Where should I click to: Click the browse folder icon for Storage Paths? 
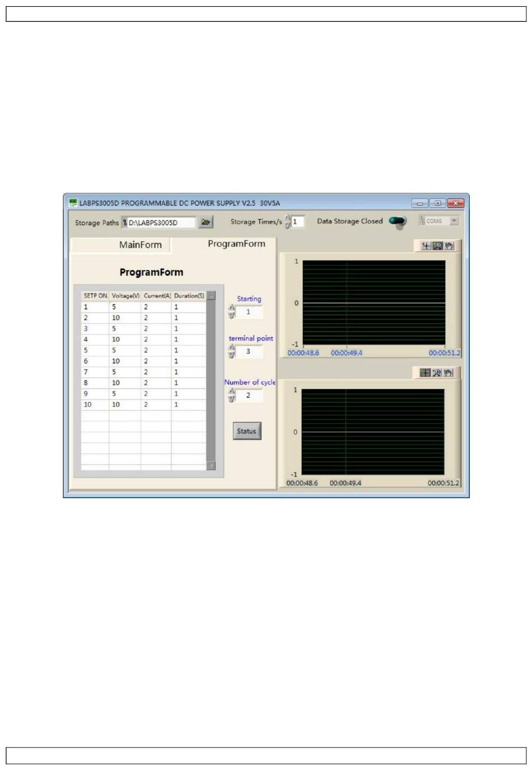tap(206, 222)
